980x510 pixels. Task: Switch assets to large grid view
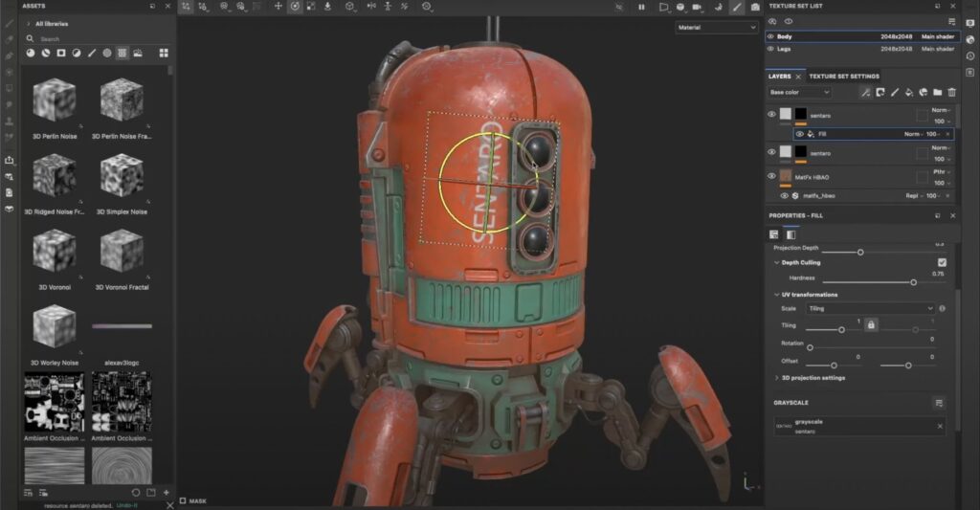pos(164,54)
